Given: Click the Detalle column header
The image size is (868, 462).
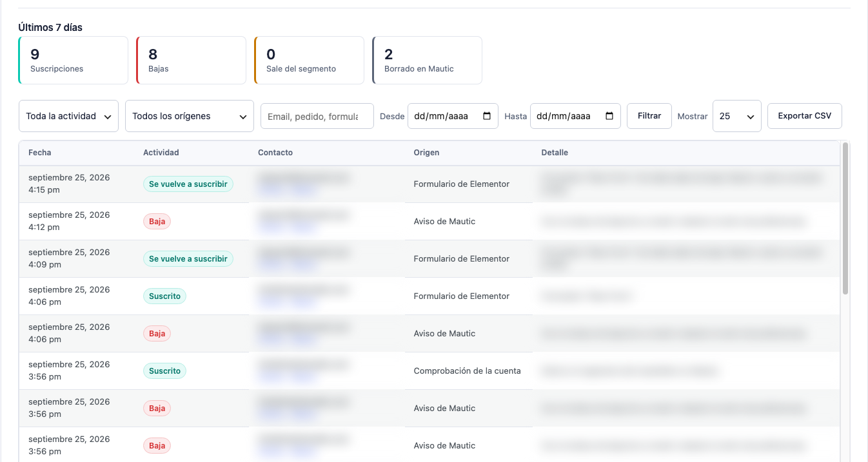Looking at the screenshot, I should pos(555,153).
